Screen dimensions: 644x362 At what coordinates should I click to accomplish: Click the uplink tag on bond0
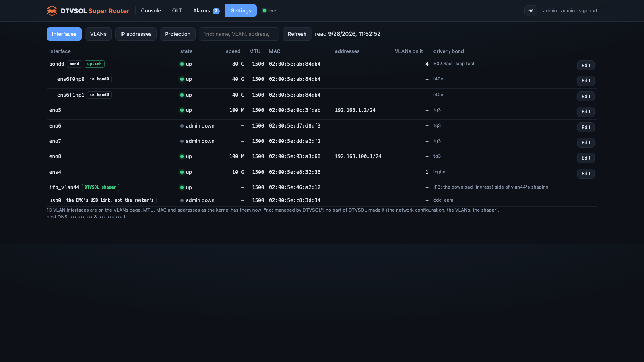(x=95, y=64)
